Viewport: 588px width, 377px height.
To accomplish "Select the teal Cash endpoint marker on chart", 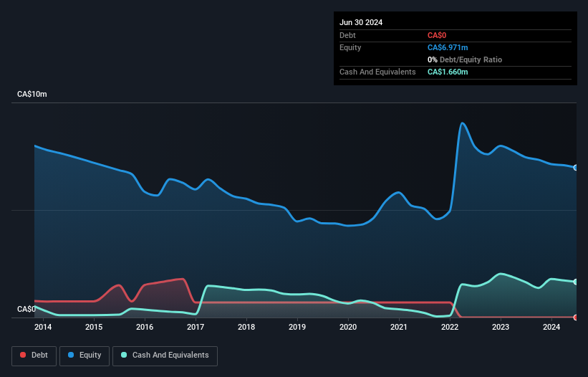I will (576, 282).
